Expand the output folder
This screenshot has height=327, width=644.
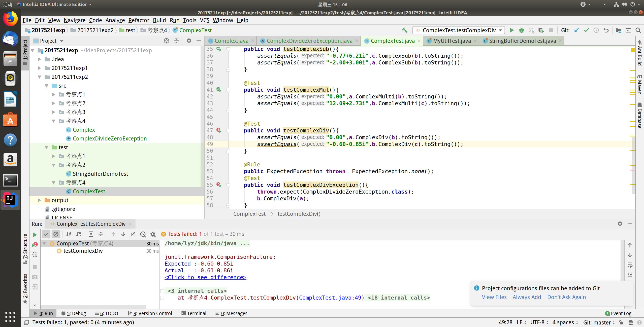[40, 200]
